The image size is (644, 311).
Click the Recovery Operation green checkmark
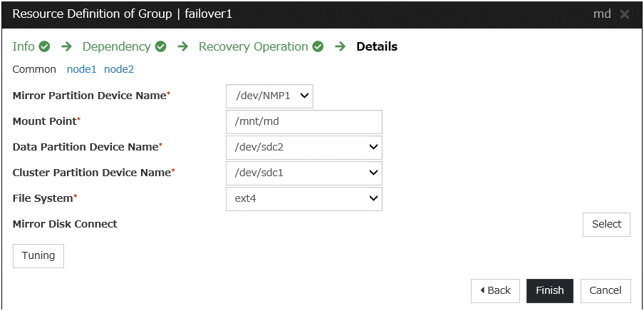[x=318, y=47]
